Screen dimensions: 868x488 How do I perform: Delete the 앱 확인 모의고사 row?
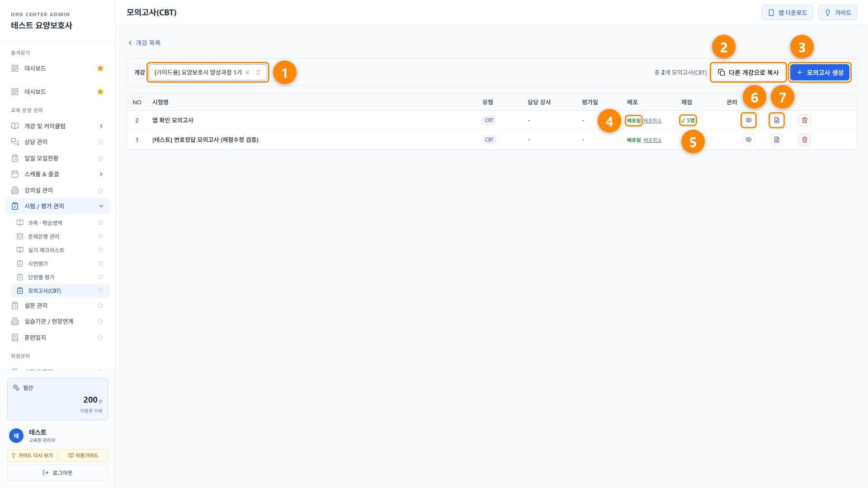coord(805,120)
